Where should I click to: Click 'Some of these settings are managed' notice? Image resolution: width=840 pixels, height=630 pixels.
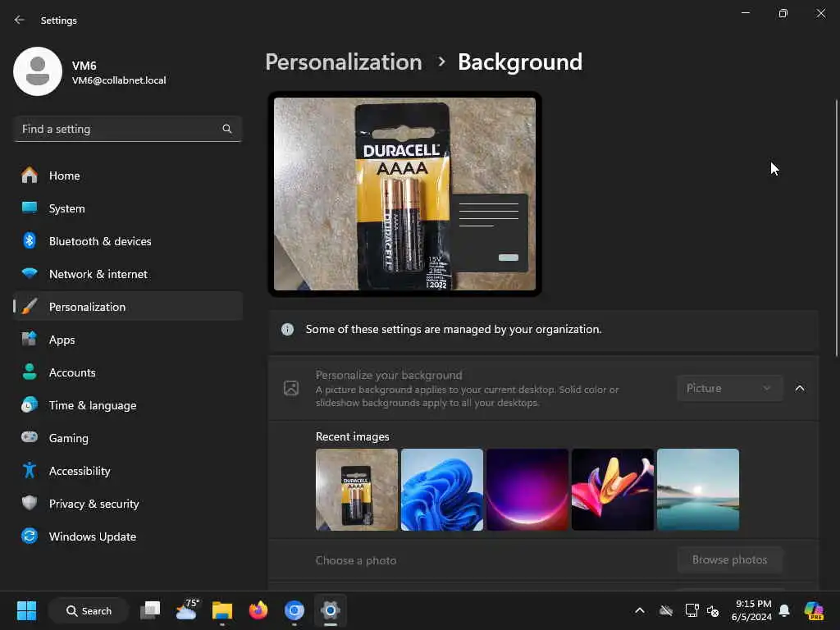[453, 329]
